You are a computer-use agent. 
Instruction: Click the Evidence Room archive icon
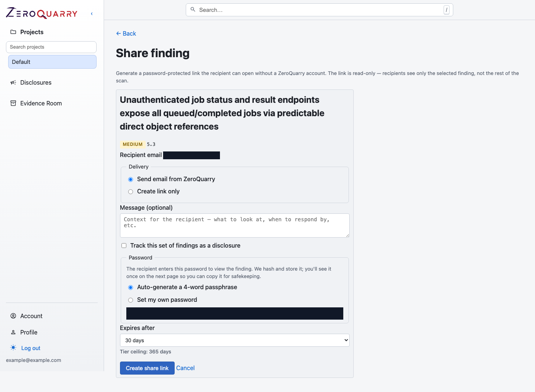(x=13, y=103)
